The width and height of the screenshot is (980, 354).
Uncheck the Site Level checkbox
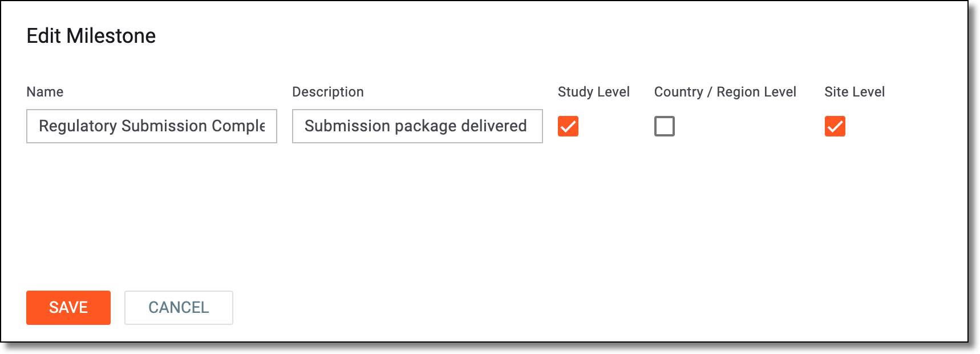coord(835,126)
